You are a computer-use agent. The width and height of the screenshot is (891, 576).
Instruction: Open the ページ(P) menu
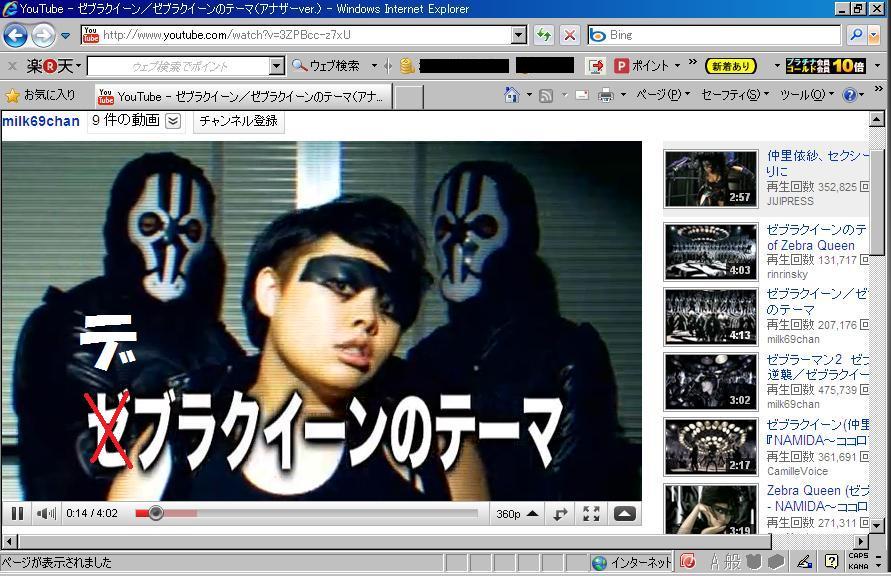tap(663, 95)
